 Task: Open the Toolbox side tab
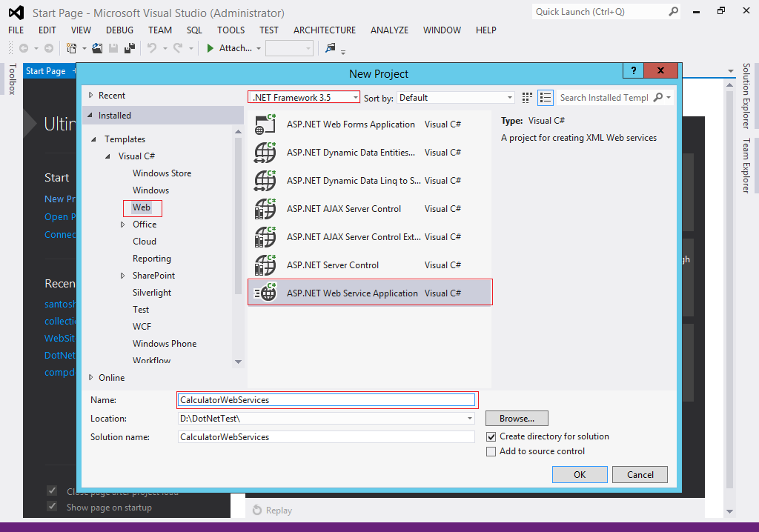tap(13, 79)
